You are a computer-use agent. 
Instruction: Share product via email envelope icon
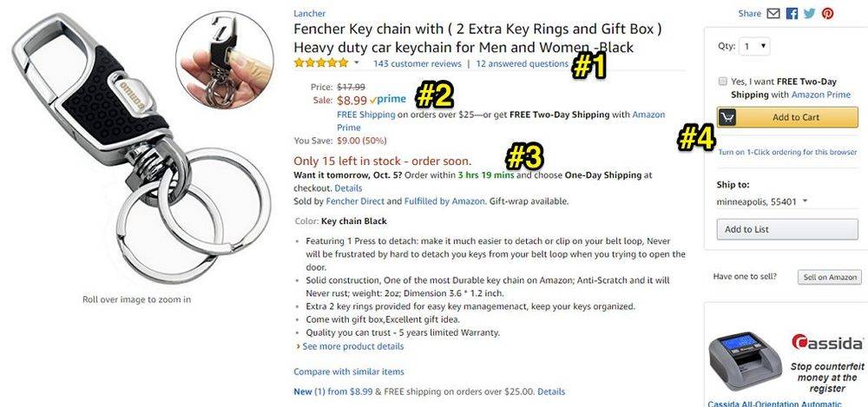(773, 13)
